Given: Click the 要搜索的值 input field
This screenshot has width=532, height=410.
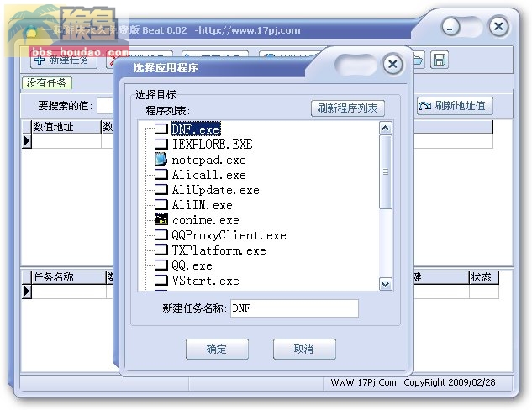Looking at the screenshot, I should click(105, 106).
